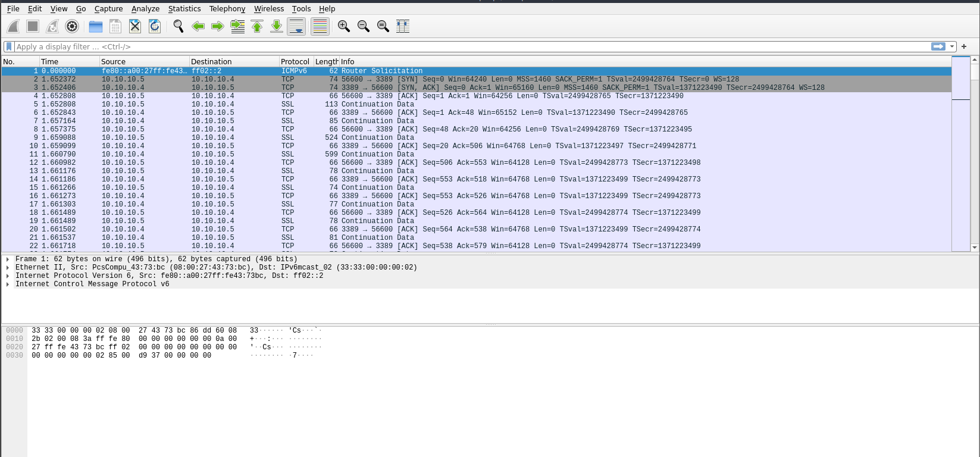980x457 pixels.
Task: Sort packets by Protocol column
Action: pos(296,62)
